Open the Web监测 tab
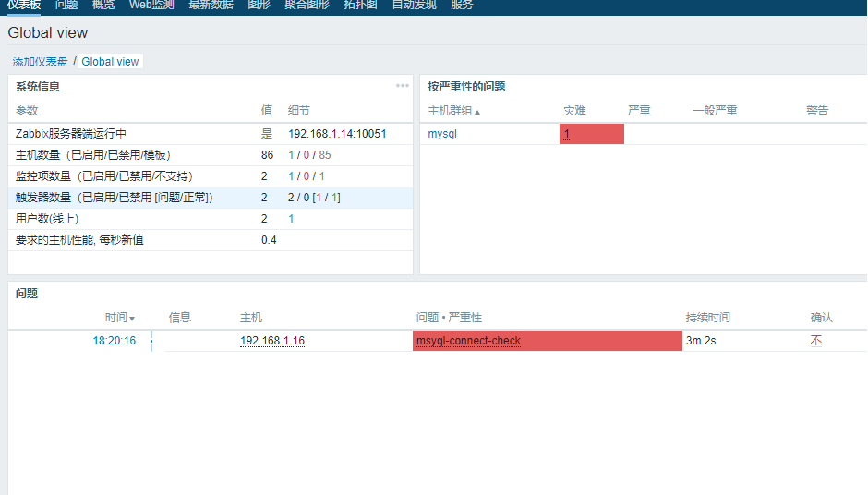Screen dimensions: 868x495 [x=151, y=5]
